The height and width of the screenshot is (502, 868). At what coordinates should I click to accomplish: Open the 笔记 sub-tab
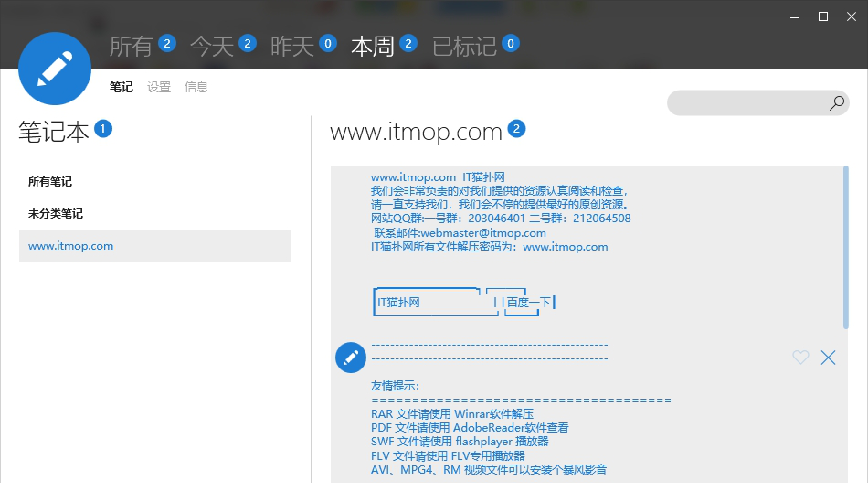[122, 87]
